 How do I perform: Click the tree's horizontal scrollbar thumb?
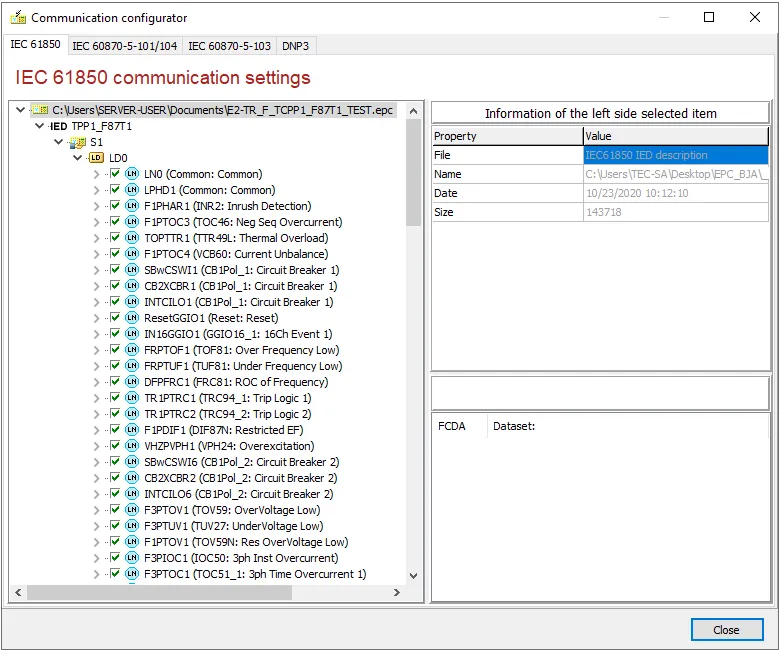(x=159, y=592)
